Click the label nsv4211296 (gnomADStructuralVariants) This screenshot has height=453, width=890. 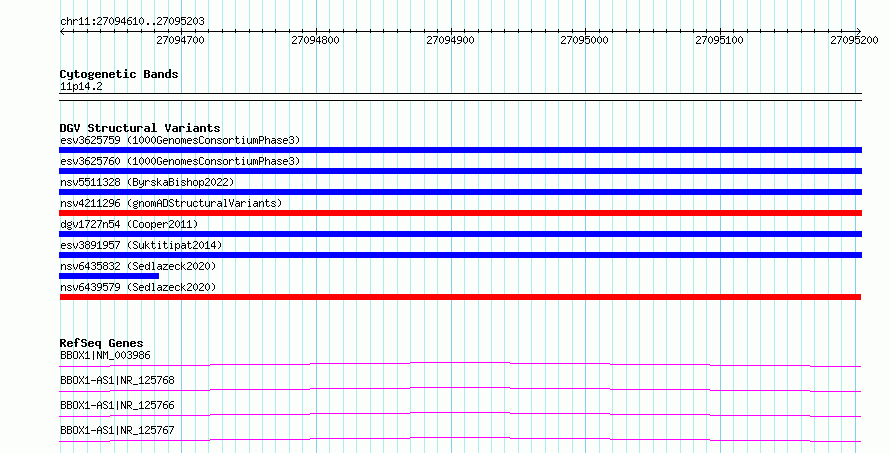171,203
